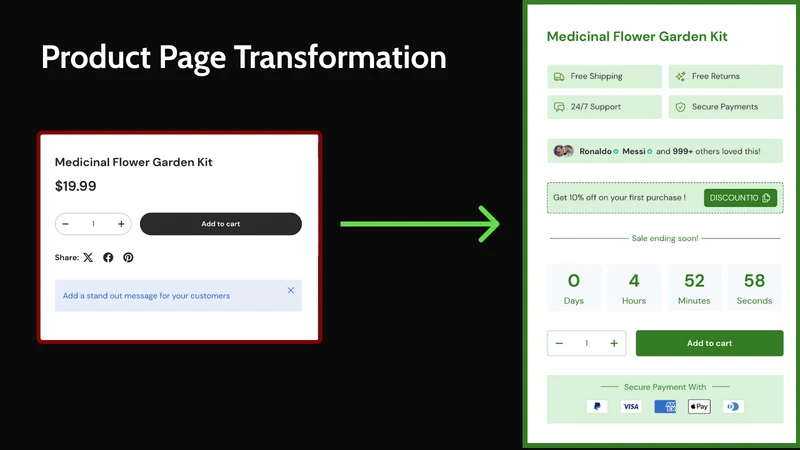This screenshot has height=450, width=800.
Task: Click the quantity field in the left card
Action: [x=93, y=224]
